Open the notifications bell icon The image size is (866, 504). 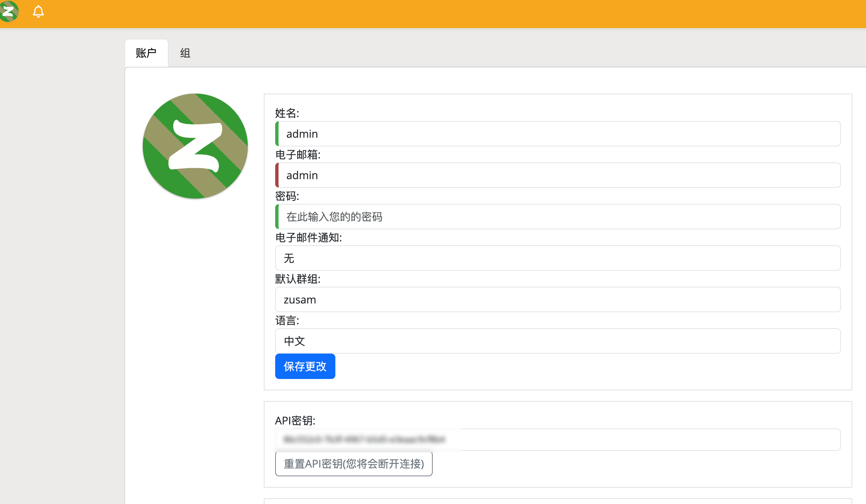[x=38, y=12]
